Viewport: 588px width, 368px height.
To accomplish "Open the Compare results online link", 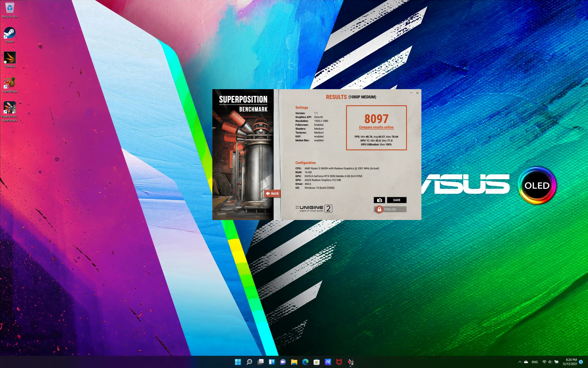I will 376,127.
